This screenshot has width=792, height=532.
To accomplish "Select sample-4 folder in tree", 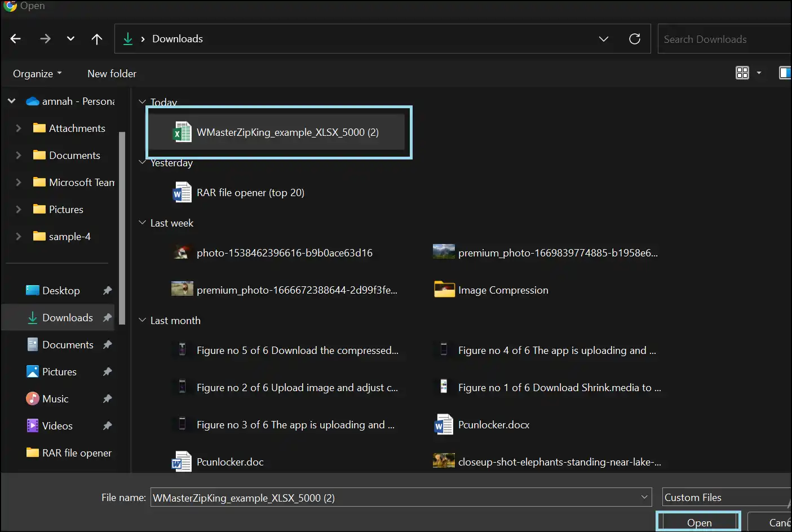I will [62, 237].
